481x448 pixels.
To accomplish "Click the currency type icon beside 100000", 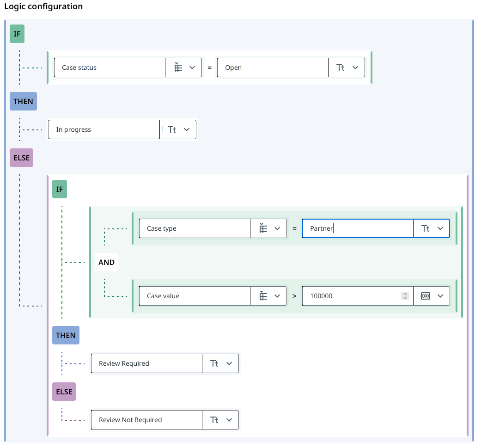I will coord(425,295).
